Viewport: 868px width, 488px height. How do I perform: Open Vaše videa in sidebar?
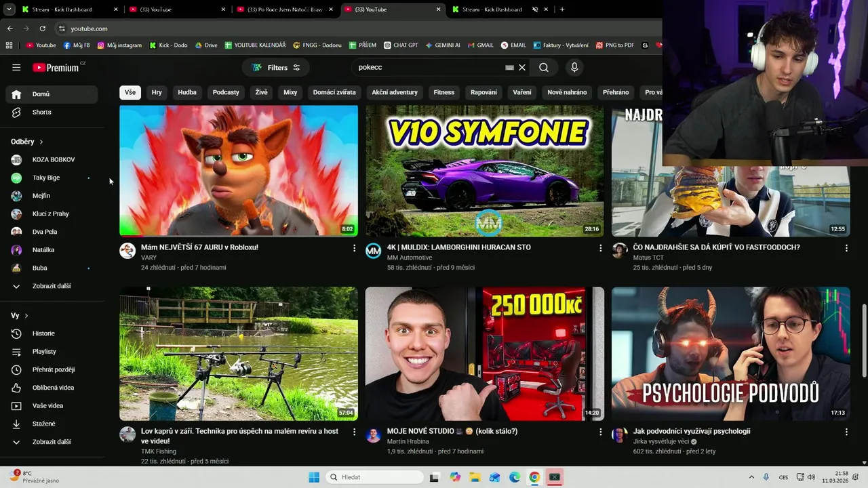click(52, 405)
